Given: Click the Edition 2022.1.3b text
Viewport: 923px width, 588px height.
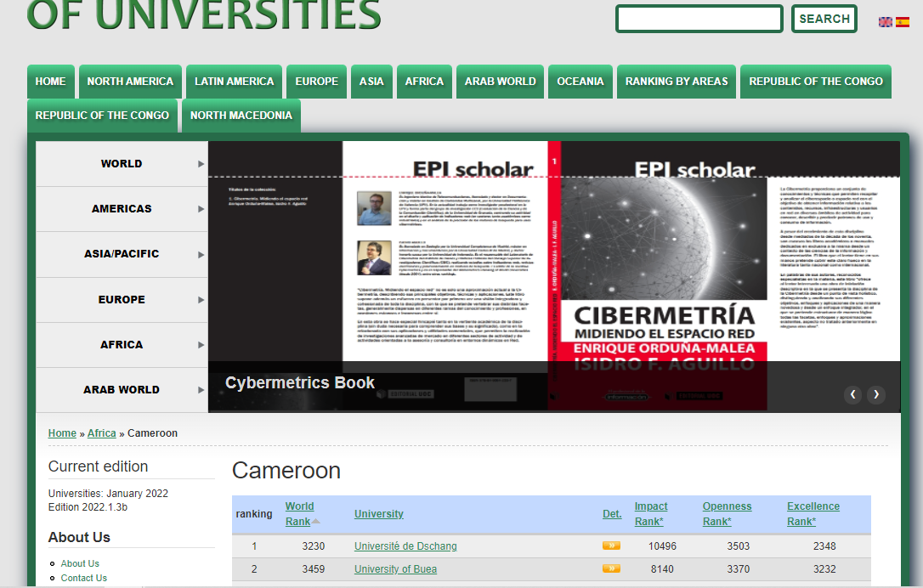Looking at the screenshot, I should tap(88, 507).
